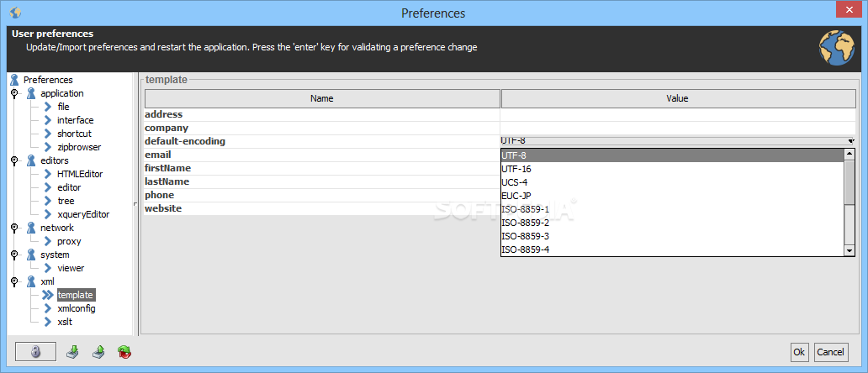
Task: Select the system category label
Action: [x=55, y=255]
